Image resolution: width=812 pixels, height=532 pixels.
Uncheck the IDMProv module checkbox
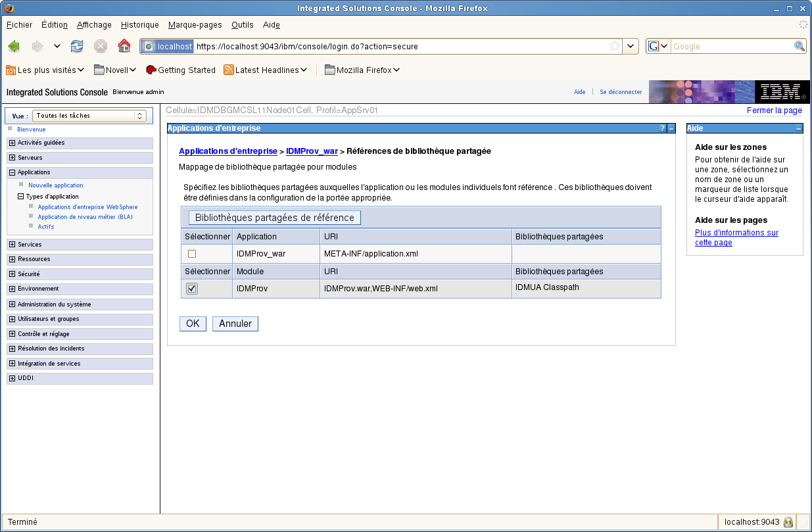pyautogui.click(x=192, y=289)
